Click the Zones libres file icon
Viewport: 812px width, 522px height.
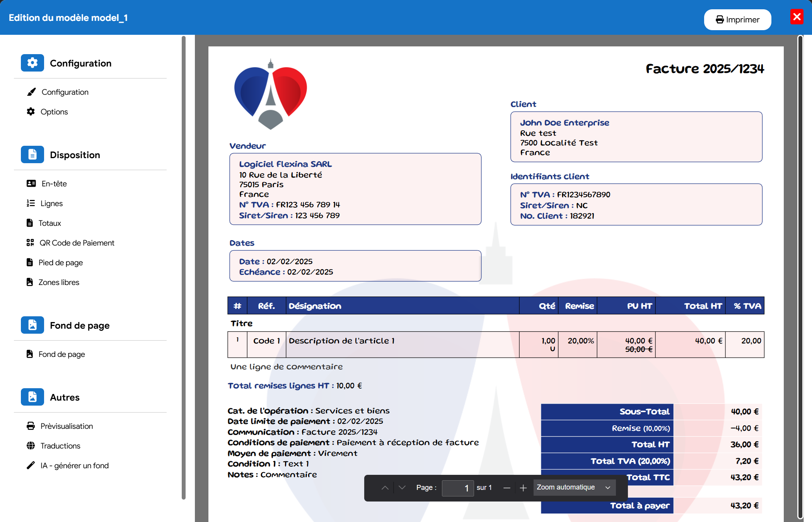(x=30, y=282)
